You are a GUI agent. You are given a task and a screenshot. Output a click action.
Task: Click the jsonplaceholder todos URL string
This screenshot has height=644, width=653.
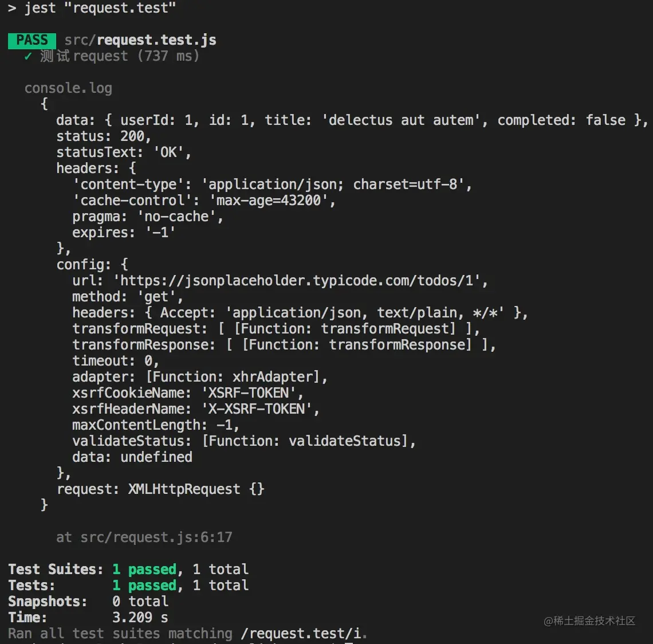(x=297, y=281)
